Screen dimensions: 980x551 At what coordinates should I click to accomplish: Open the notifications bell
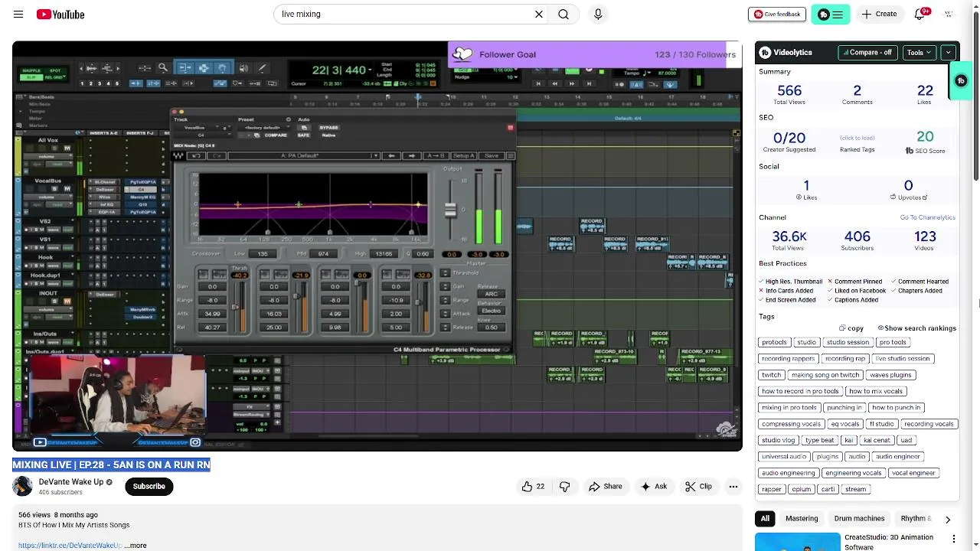pyautogui.click(x=920, y=14)
